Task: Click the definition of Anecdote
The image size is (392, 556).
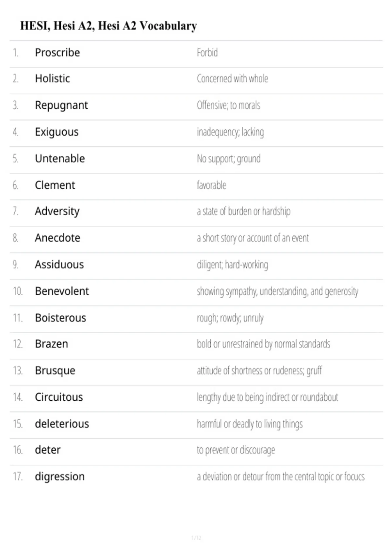Action: [x=253, y=238]
